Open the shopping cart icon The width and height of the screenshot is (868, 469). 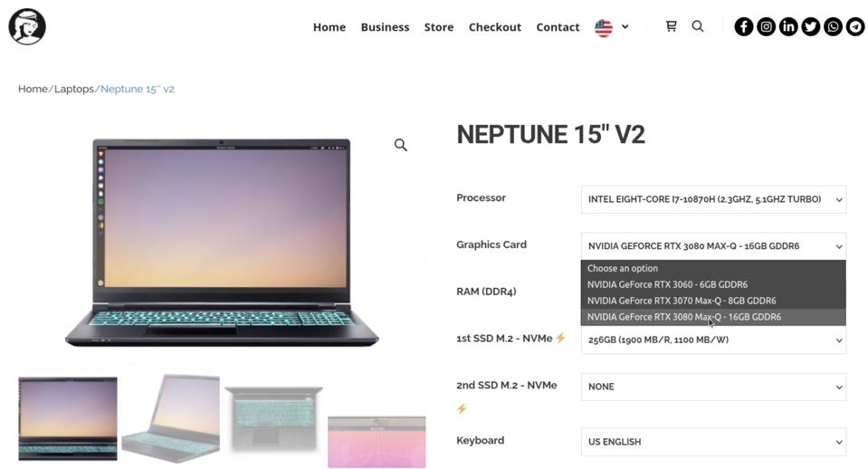(x=671, y=26)
